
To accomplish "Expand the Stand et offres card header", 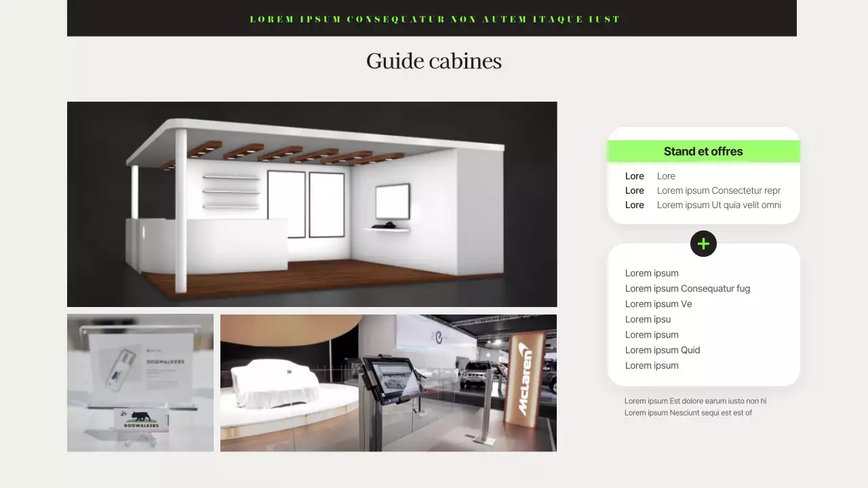I will tap(703, 151).
